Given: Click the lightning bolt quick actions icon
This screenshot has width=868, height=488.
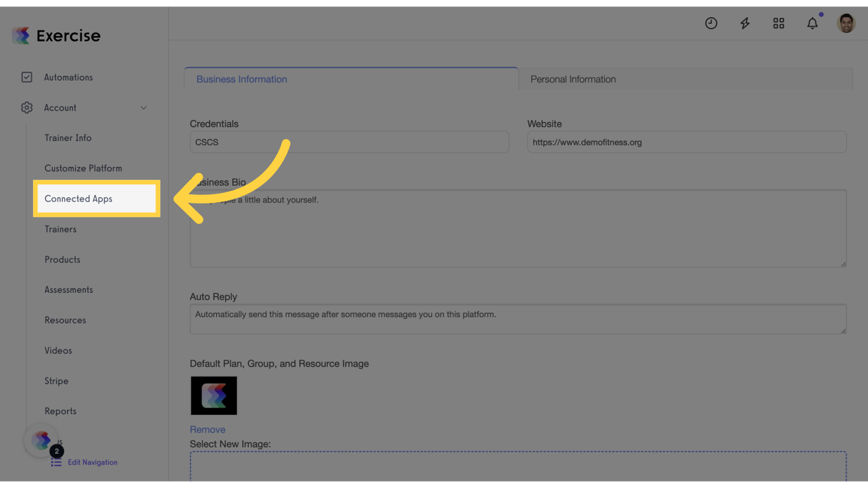Looking at the screenshot, I should click(x=745, y=23).
